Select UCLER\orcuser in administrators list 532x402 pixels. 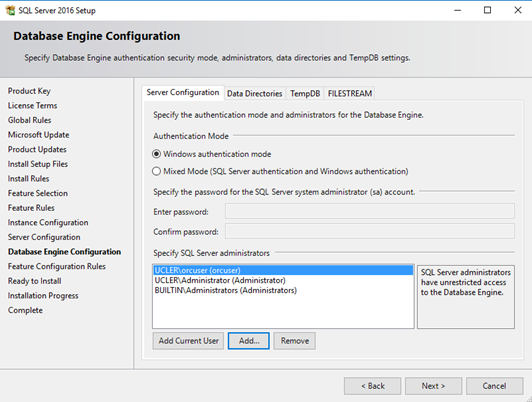(283, 270)
